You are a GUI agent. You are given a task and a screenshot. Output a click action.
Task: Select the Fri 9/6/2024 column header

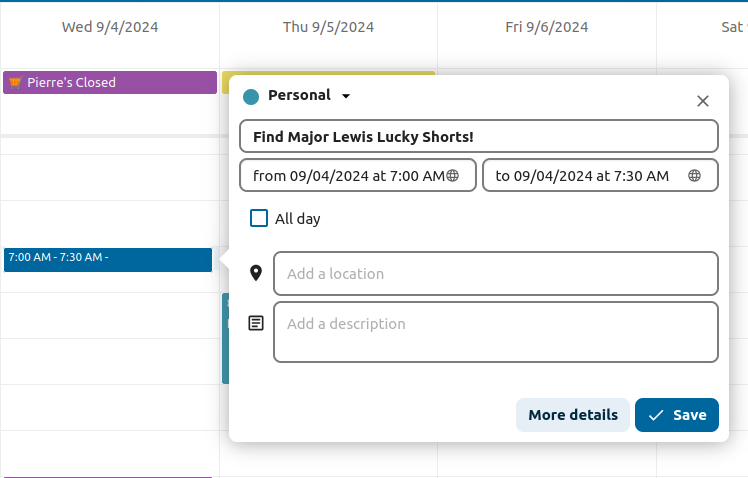tap(546, 27)
